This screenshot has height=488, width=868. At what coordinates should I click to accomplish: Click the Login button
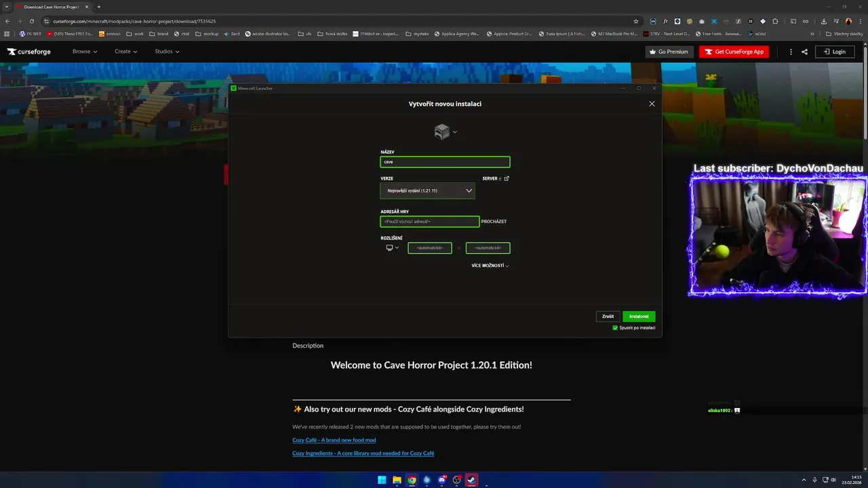pyautogui.click(x=835, y=52)
